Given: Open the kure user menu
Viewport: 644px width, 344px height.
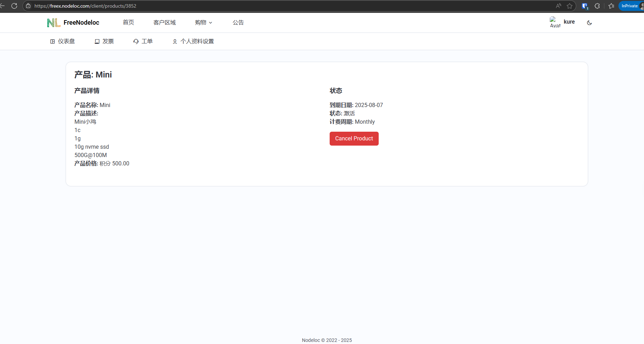Looking at the screenshot, I should click(x=569, y=22).
